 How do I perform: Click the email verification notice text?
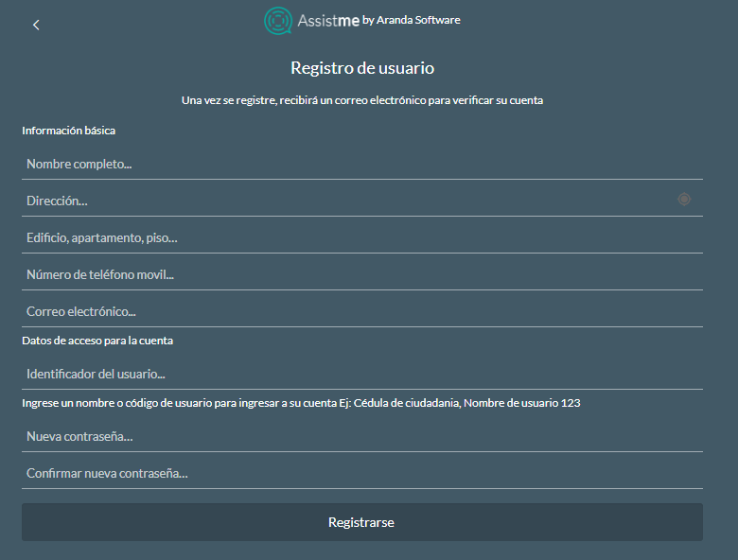coord(362,100)
